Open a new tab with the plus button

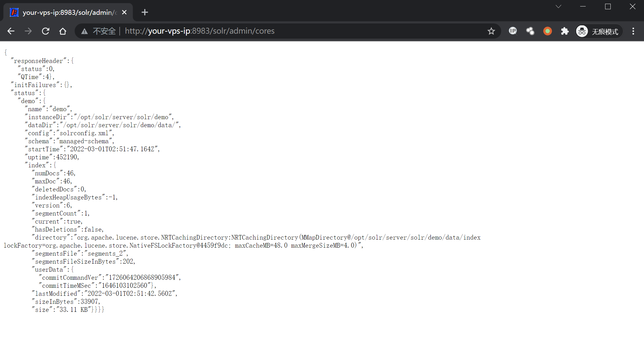tap(144, 12)
